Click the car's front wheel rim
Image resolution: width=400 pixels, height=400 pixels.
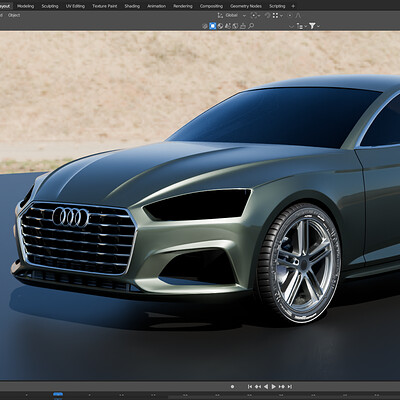(x=303, y=262)
